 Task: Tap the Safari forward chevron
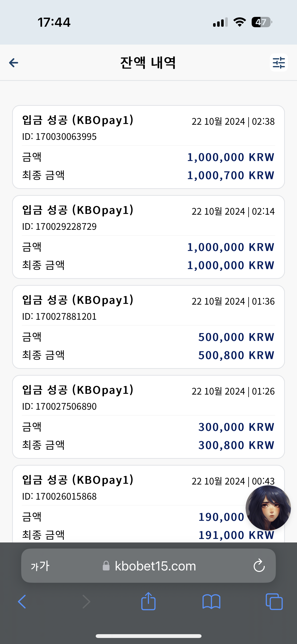pyautogui.click(x=86, y=602)
